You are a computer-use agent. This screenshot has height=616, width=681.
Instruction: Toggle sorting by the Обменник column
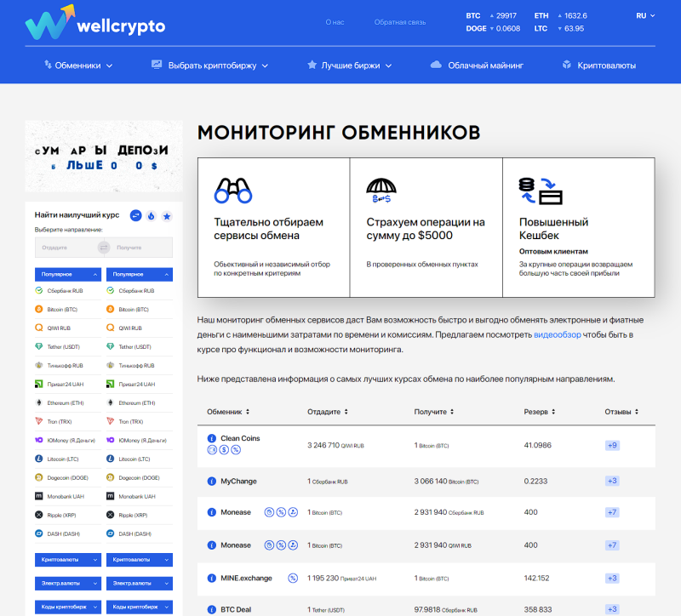(x=228, y=412)
